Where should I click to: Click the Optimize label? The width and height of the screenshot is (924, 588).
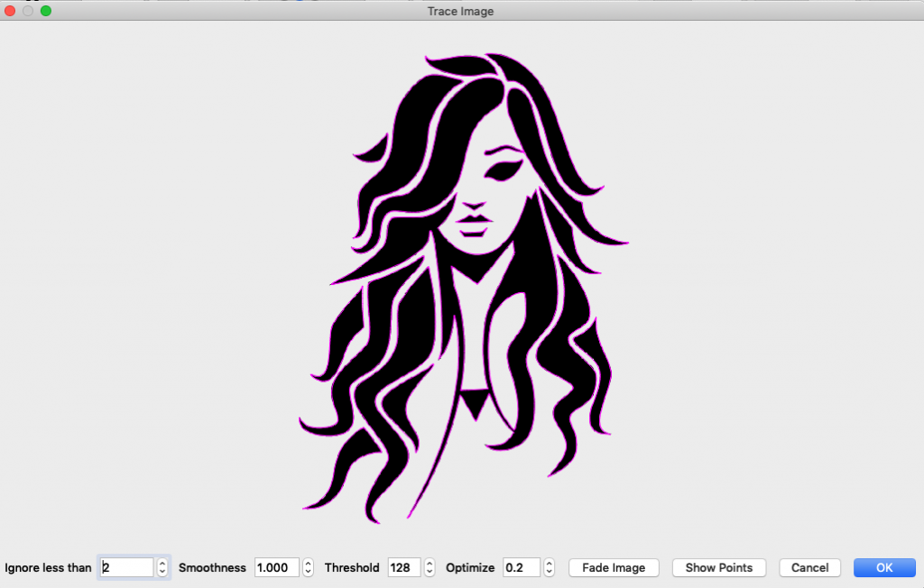coord(470,567)
